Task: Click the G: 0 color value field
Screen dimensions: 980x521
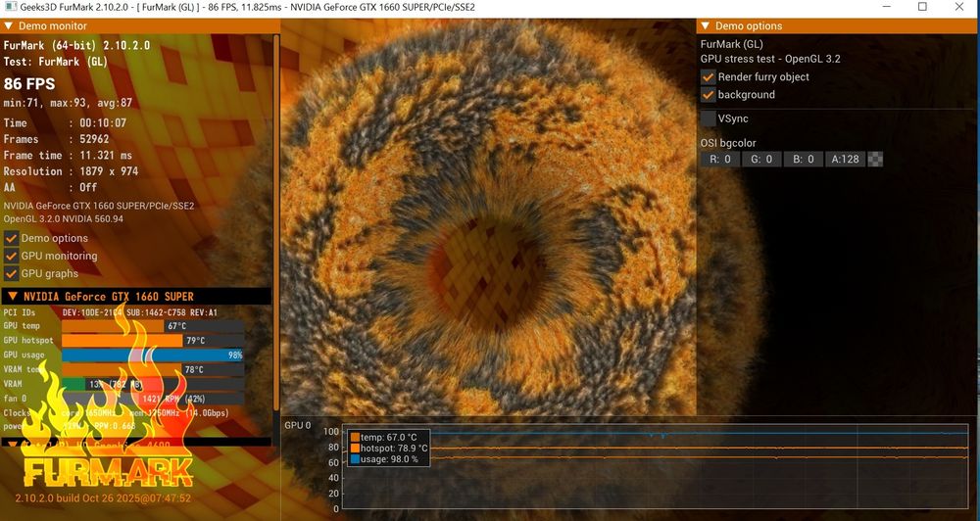Action: click(x=761, y=160)
